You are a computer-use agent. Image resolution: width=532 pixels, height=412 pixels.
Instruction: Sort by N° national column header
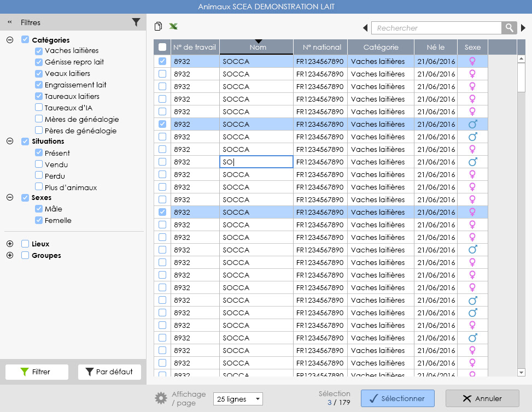[320, 47]
